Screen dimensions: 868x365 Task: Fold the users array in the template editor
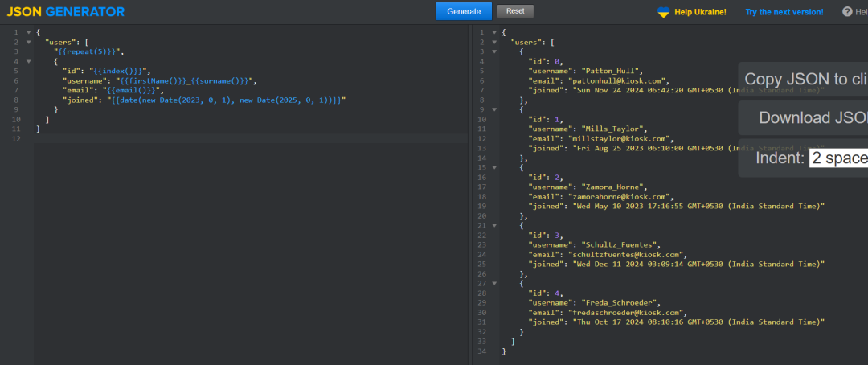(x=29, y=42)
